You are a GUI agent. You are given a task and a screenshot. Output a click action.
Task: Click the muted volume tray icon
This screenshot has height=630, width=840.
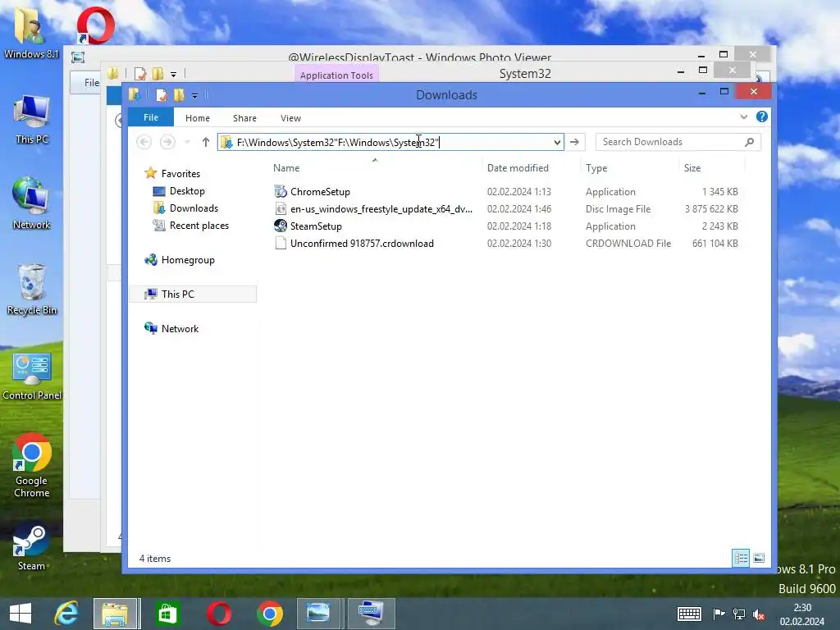click(x=759, y=614)
